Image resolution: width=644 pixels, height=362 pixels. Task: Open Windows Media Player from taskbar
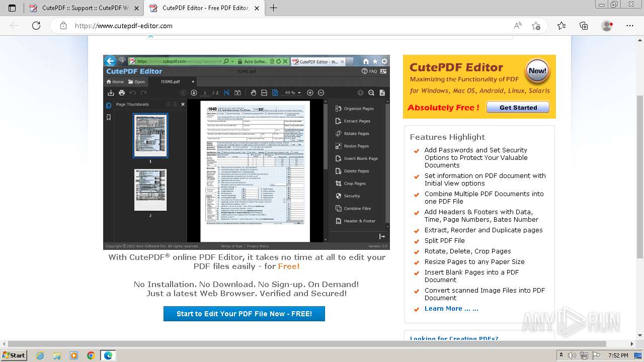[74, 355]
